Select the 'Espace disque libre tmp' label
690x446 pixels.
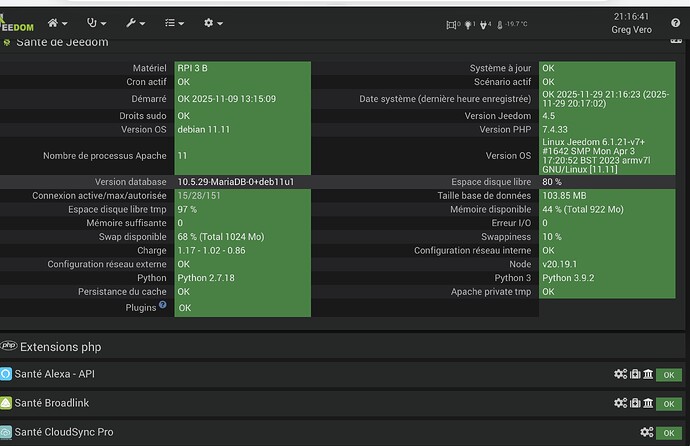[x=117, y=209]
